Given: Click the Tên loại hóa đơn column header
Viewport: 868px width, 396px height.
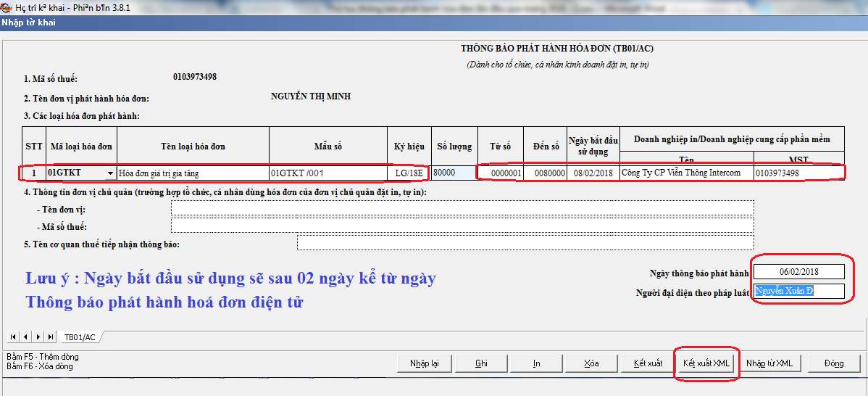Looking at the screenshot, I should [193, 147].
